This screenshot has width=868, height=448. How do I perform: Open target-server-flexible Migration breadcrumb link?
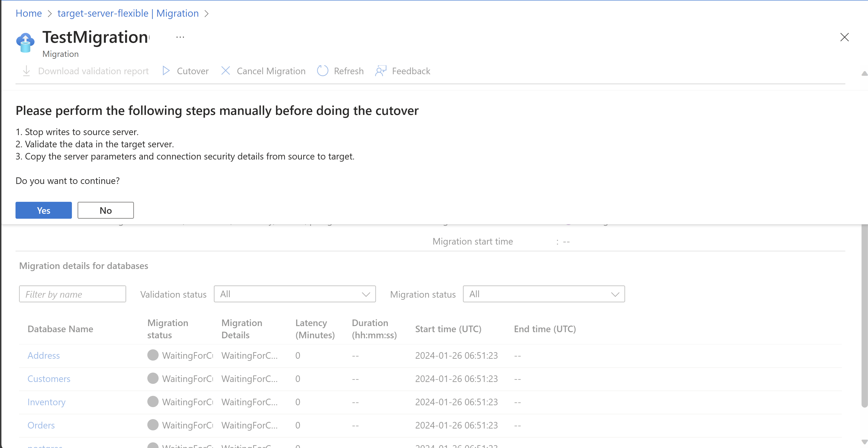128,13
